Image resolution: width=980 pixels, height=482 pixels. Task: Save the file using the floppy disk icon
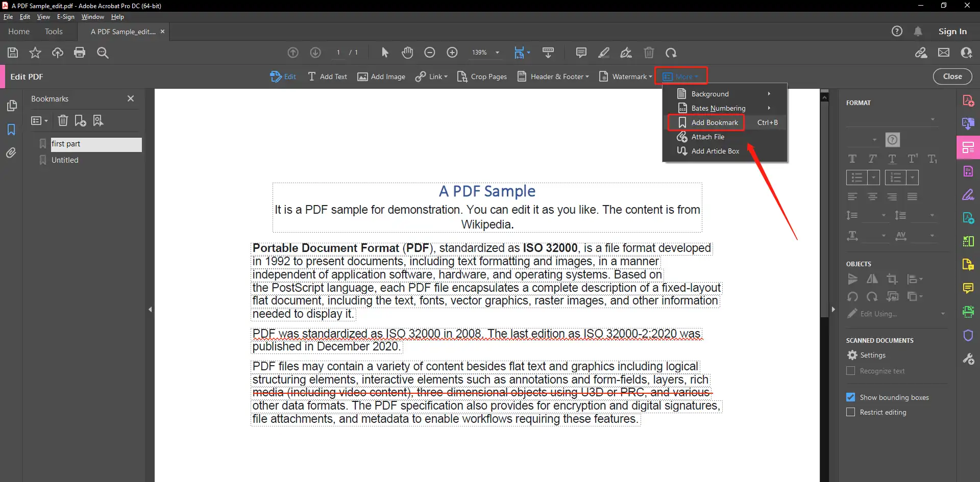(x=13, y=53)
